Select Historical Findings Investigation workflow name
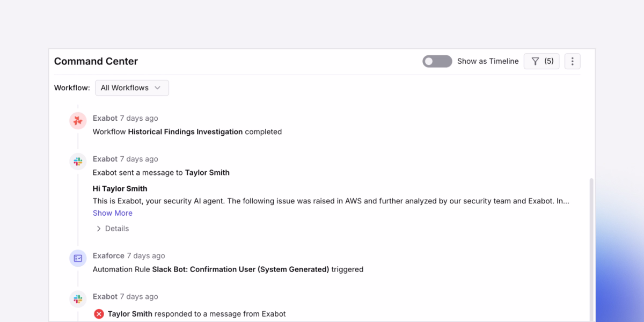 click(x=185, y=131)
